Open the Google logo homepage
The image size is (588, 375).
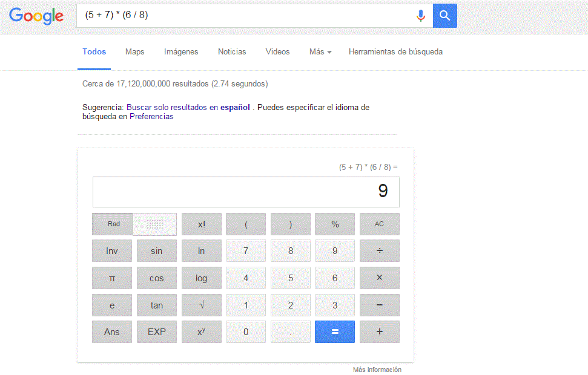(x=36, y=16)
